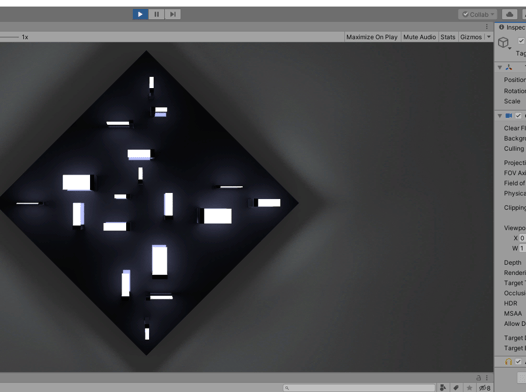Toggle the GameObject active checkbox
Image resolution: width=526 pixels, height=392 pixels.
point(521,41)
